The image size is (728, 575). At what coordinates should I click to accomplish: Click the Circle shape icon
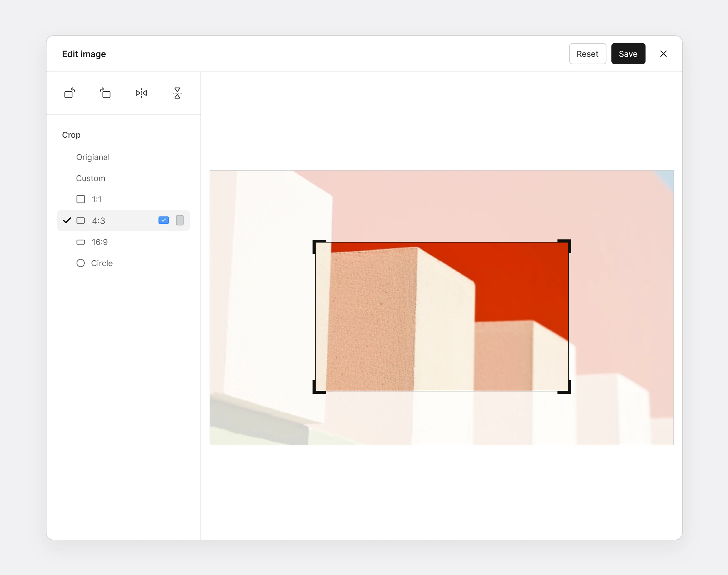coord(80,263)
